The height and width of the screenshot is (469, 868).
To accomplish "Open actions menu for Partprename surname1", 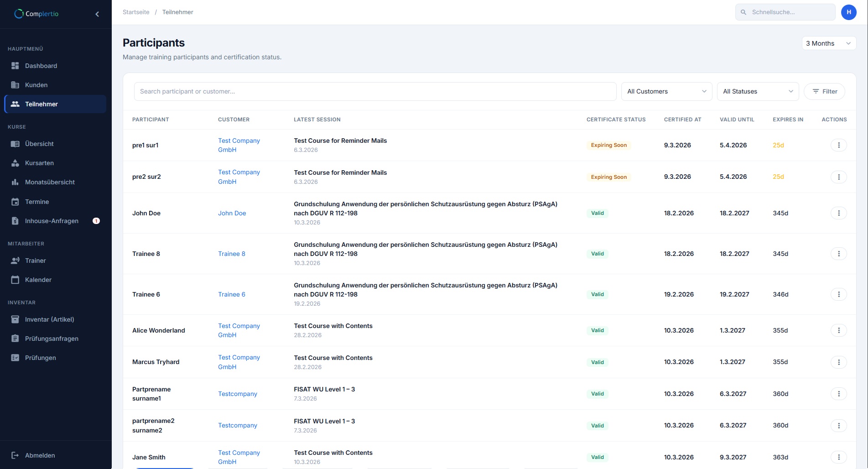I will point(839,394).
